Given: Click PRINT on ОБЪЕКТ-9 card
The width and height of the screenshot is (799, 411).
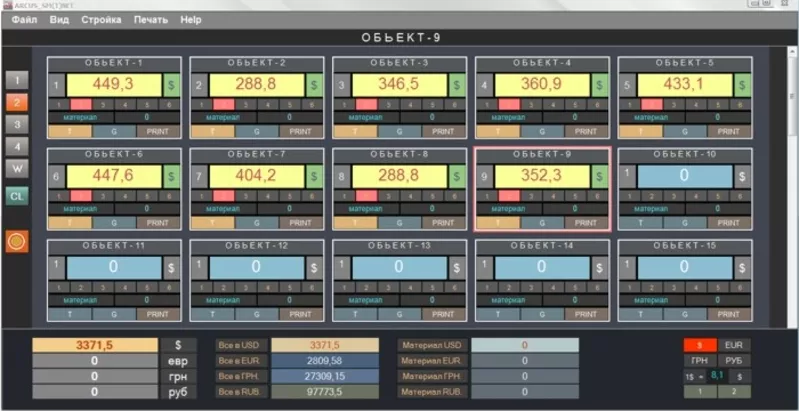Looking at the screenshot, I should (x=586, y=222).
